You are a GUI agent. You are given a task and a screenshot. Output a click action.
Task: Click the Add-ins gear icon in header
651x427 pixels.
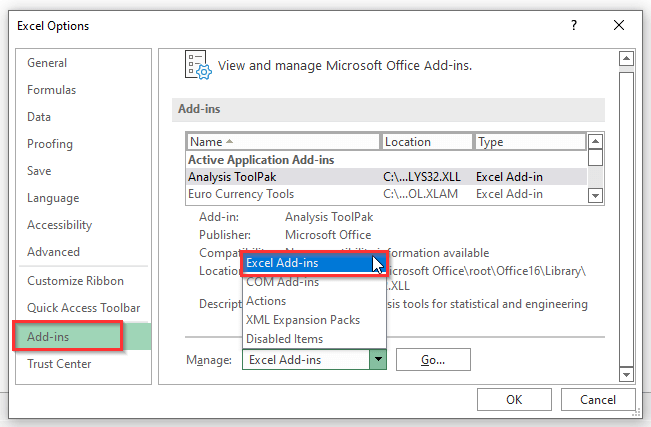coord(198,66)
